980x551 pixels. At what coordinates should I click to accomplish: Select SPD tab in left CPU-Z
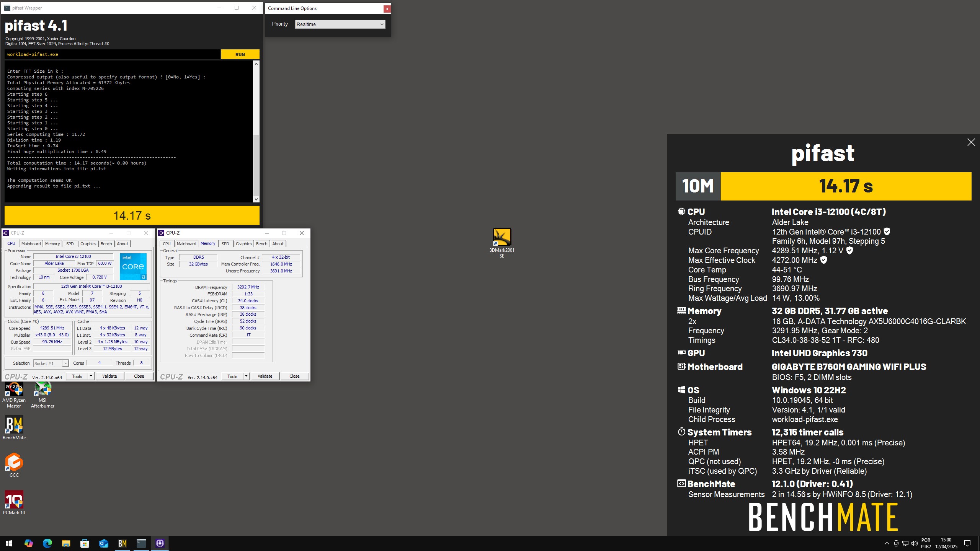[x=70, y=244]
